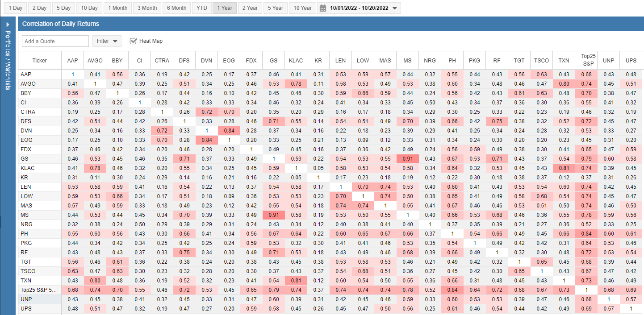644x315 pixels.
Task: Click the CTRA column header
Action: coord(162,60)
